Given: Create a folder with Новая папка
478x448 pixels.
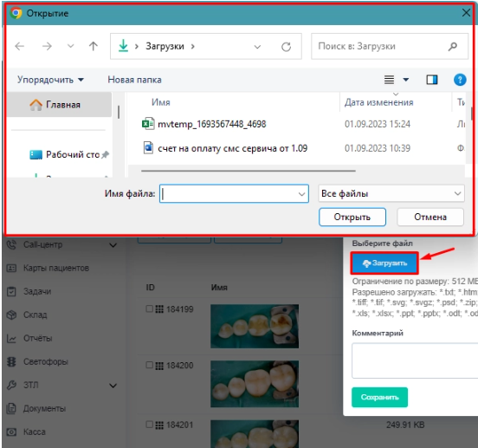Looking at the screenshot, I should [134, 80].
